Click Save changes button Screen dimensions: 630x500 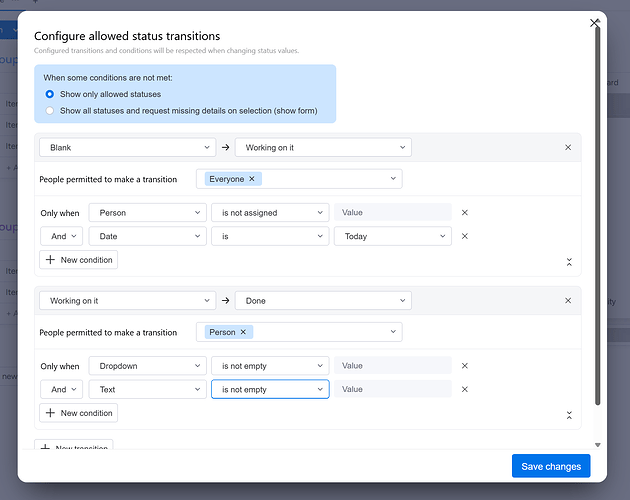coord(551,466)
